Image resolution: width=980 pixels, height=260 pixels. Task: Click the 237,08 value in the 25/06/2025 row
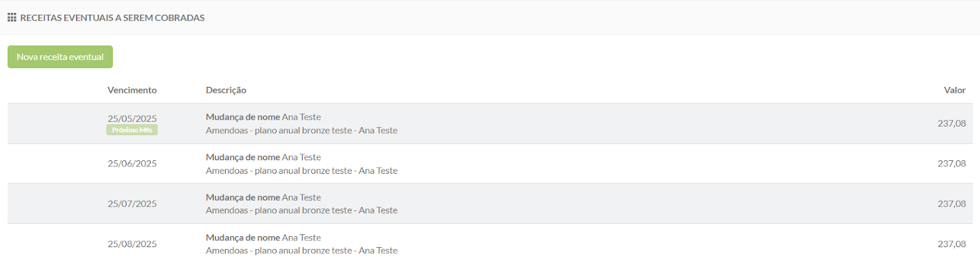[x=951, y=163]
